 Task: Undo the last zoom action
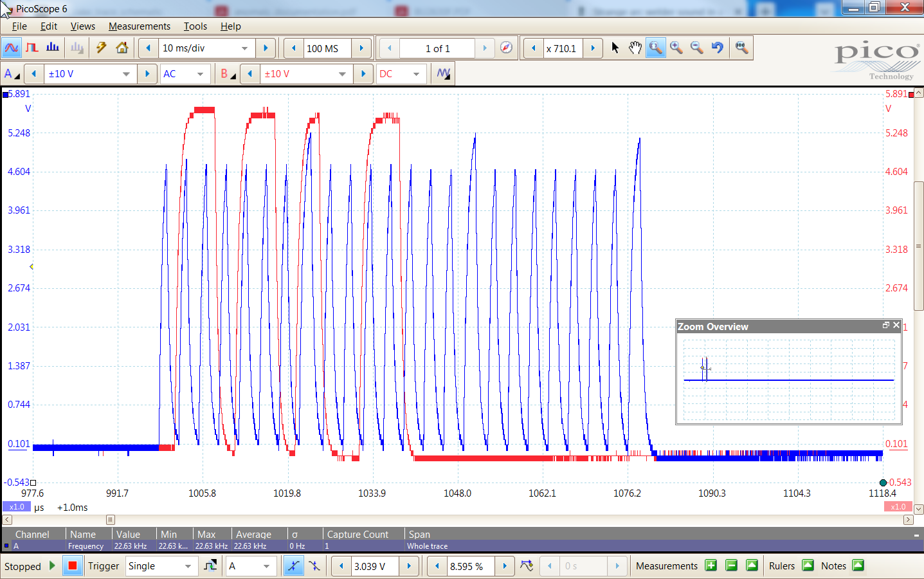pos(716,48)
